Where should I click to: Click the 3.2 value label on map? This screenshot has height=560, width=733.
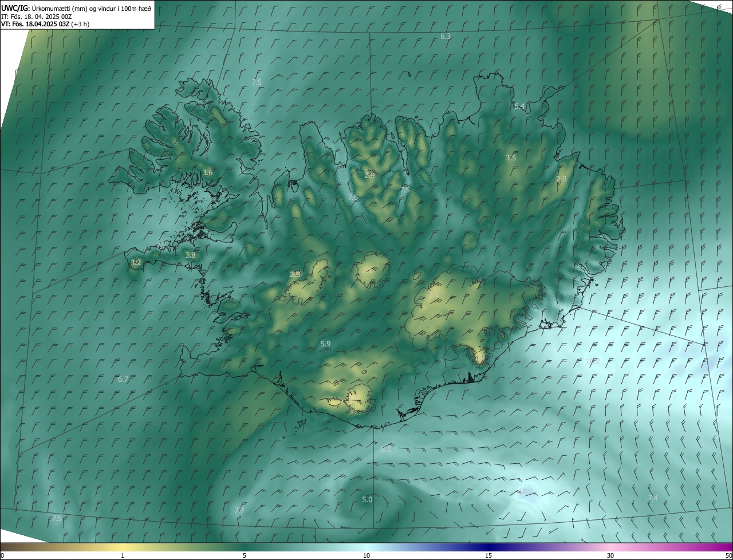pyautogui.click(x=136, y=263)
